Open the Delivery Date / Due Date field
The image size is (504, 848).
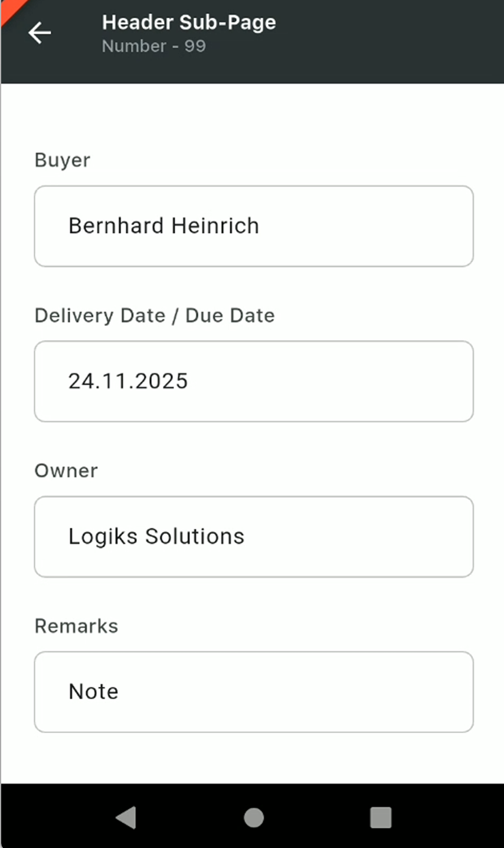(354, 381)
